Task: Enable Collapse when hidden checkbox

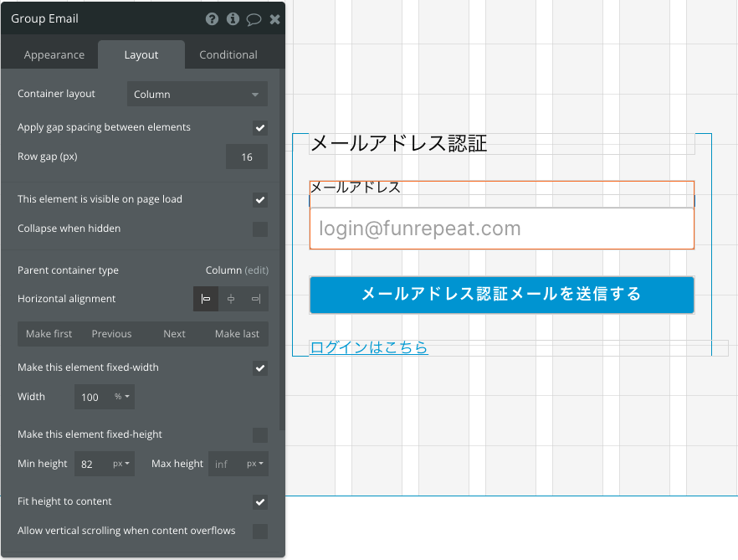Action: click(259, 229)
